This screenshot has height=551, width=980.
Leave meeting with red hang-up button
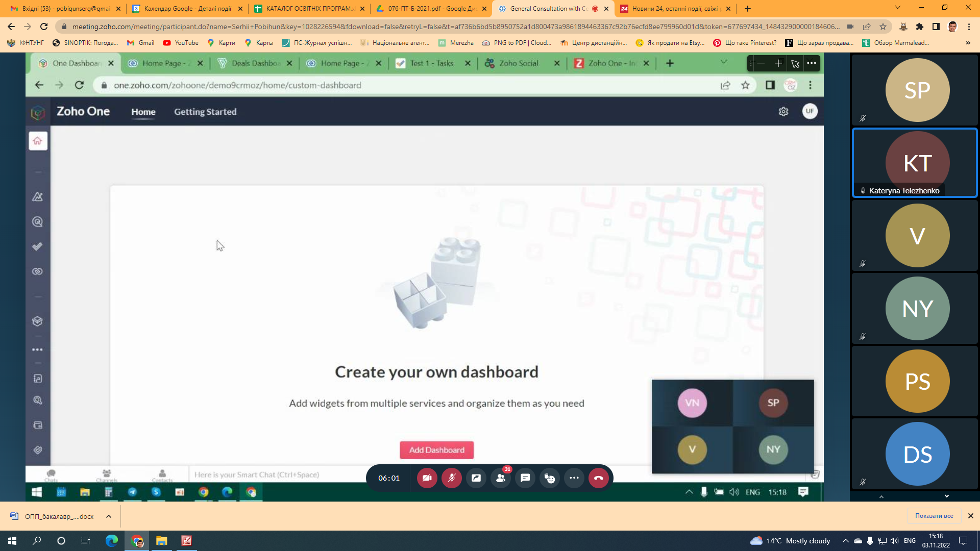tap(598, 478)
